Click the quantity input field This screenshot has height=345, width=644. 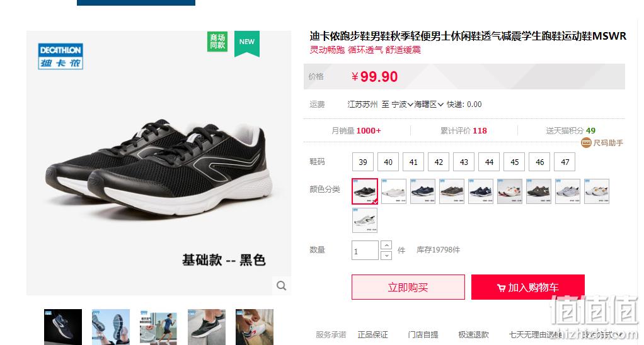point(365,250)
